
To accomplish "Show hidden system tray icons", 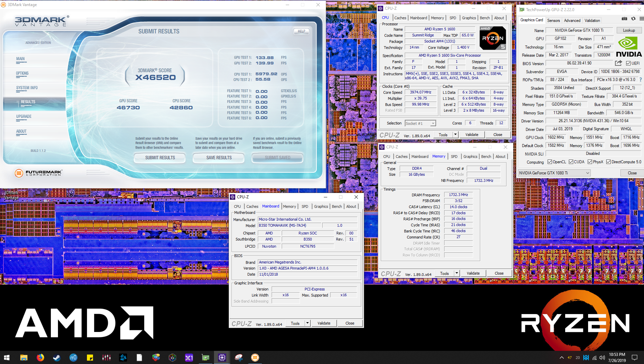I will [561, 358].
